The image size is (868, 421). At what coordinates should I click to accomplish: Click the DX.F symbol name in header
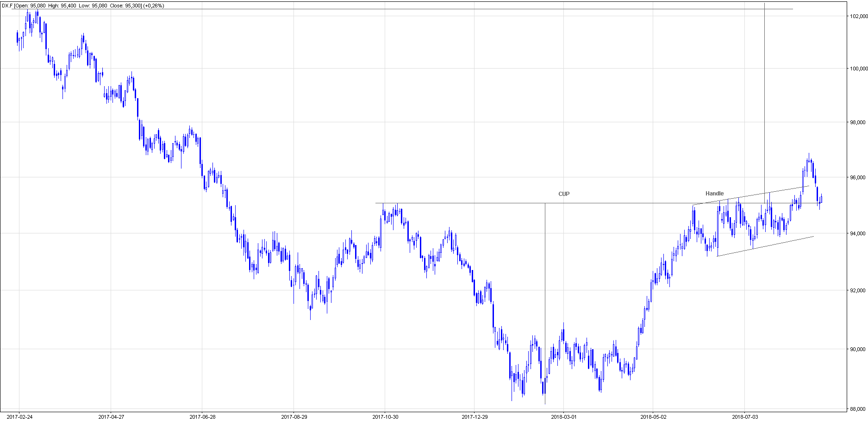pyautogui.click(x=7, y=6)
